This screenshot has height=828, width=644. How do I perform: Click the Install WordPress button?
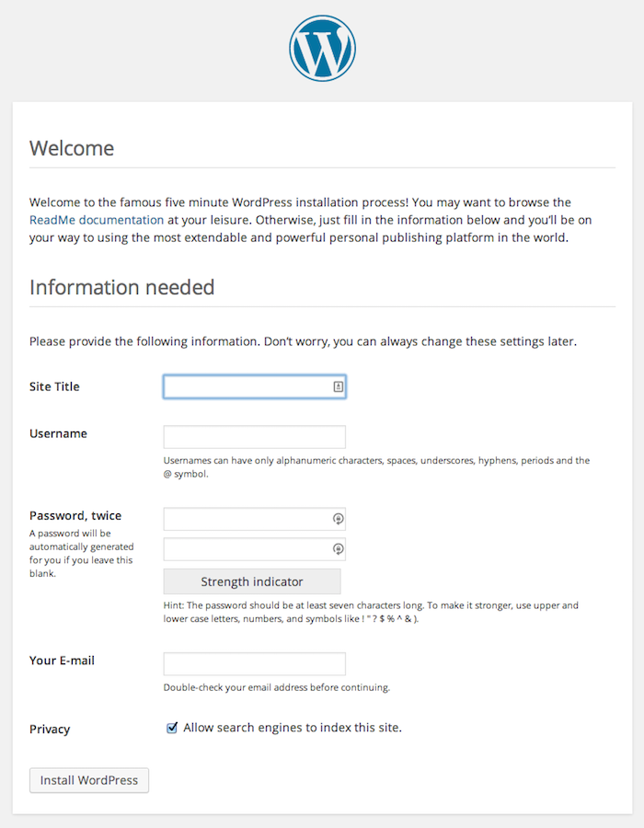click(x=89, y=780)
